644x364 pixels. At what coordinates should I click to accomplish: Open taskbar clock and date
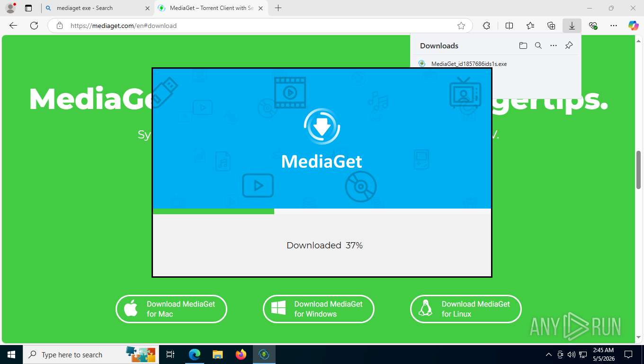(x=603, y=355)
